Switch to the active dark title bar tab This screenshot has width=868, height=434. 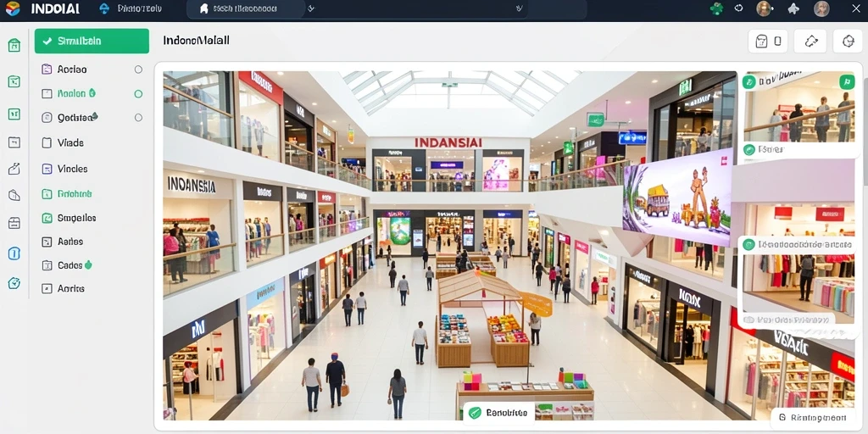click(247, 8)
